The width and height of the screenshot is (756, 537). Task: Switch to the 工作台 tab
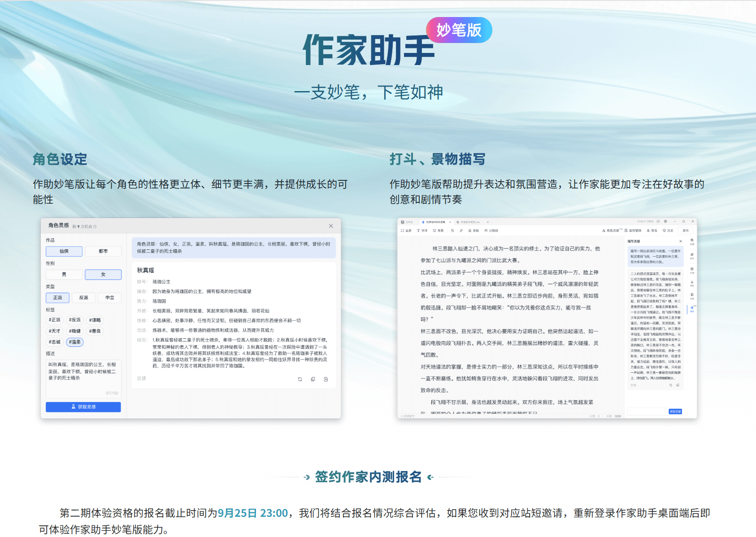(407, 222)
